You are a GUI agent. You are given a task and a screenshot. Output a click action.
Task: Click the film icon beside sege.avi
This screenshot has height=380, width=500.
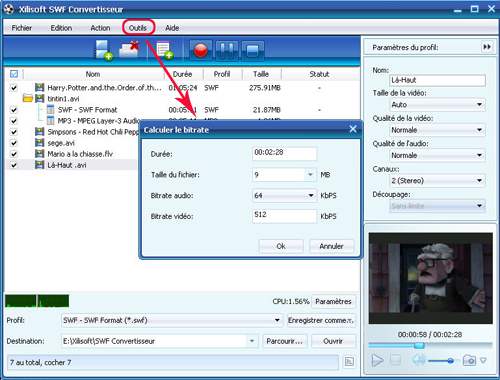(40, 143)
